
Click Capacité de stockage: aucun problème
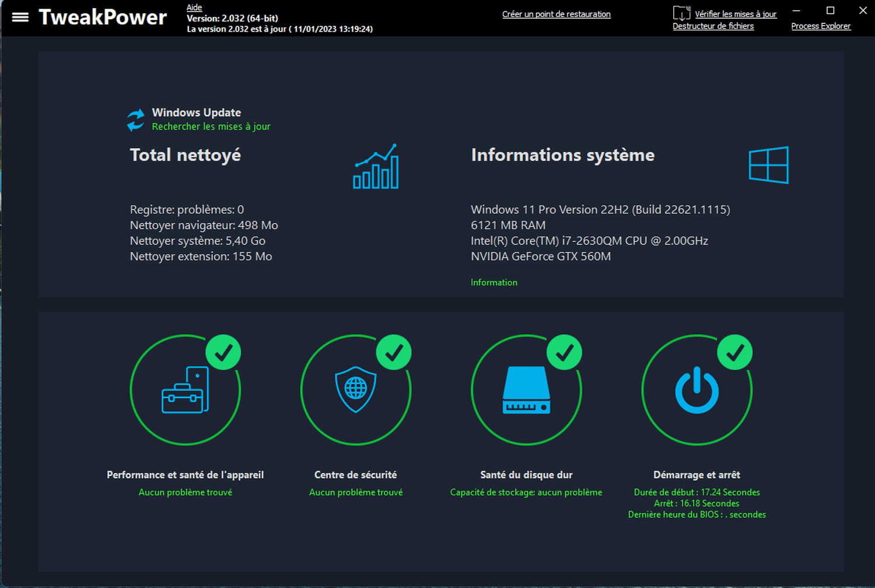(526, 492)
